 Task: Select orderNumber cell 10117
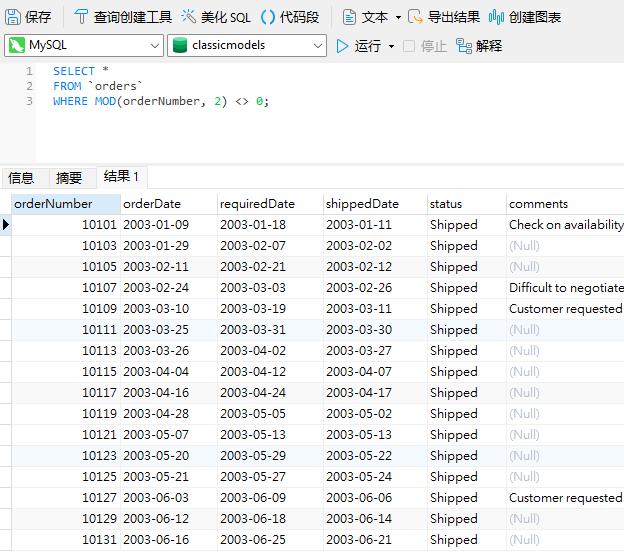coord(66,393)
